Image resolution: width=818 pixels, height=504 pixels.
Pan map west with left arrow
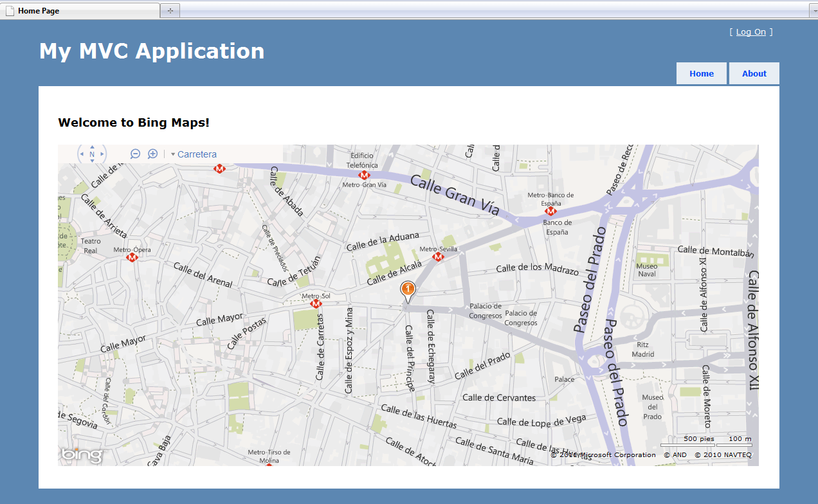pyautogui.click(x=82, y=154)
